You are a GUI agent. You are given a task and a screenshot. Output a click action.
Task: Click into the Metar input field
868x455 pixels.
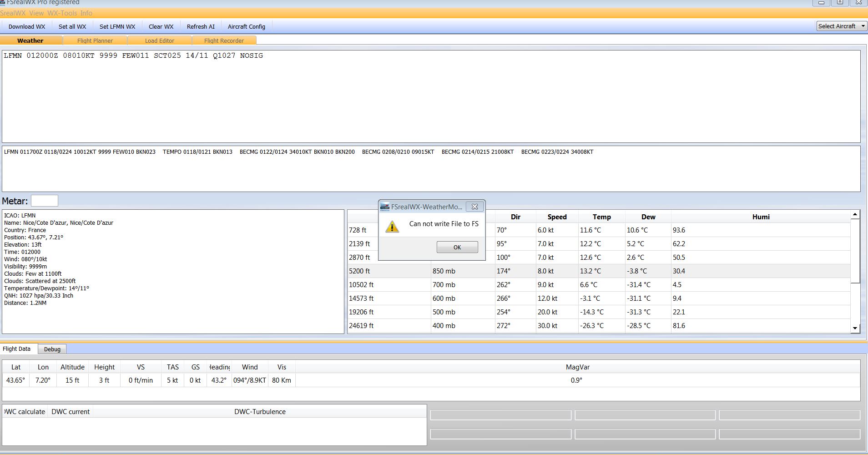(44, 201)
